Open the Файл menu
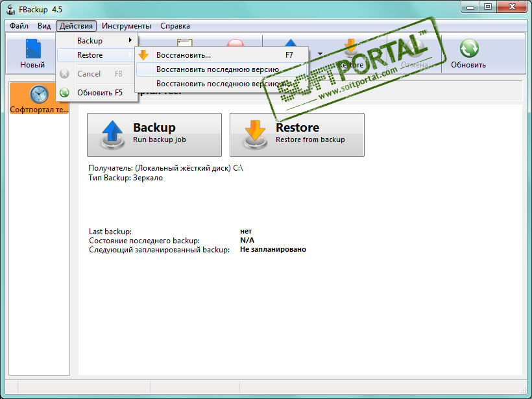The width and height of the screenshot is (532, 399). pyautogui.click(x=19, y=26)
